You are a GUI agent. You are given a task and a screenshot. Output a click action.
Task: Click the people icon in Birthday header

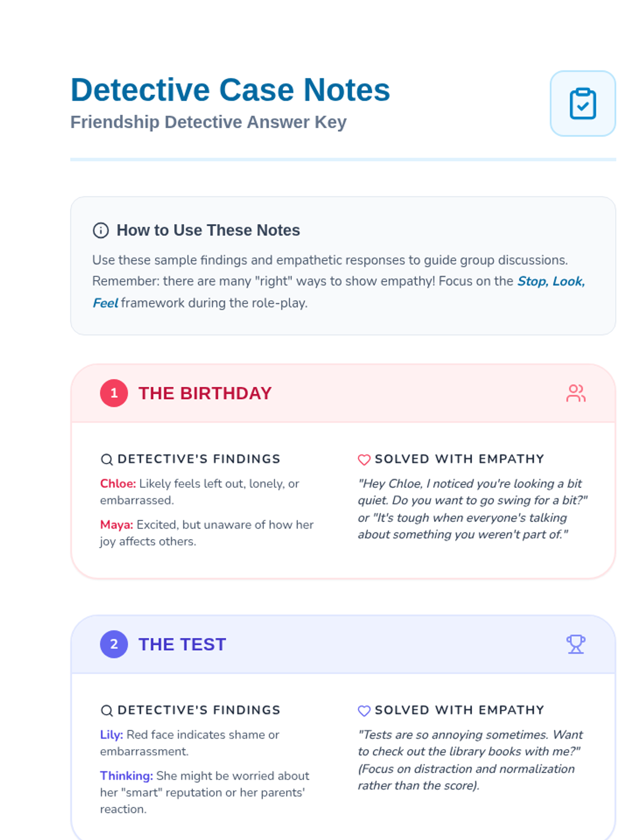coord(575,393)
